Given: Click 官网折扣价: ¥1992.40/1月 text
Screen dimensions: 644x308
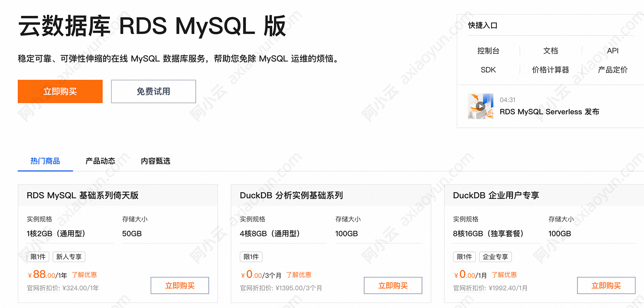Looking at the screenshot, I should [x=490, y=288].
